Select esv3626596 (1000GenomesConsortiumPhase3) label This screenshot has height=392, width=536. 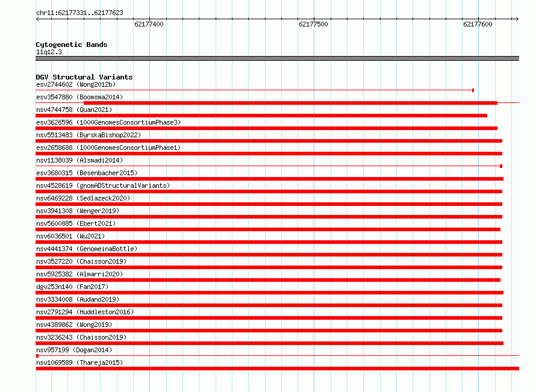pyautogui.click(x=108, y=122)
